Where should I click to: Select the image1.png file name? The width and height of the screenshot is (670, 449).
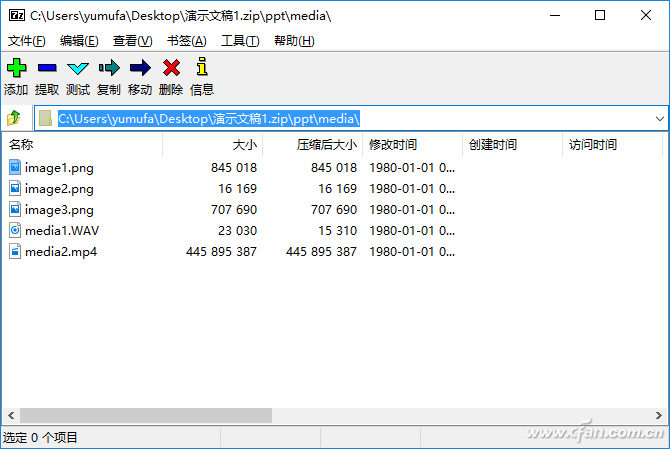click(x=59, y=167)
